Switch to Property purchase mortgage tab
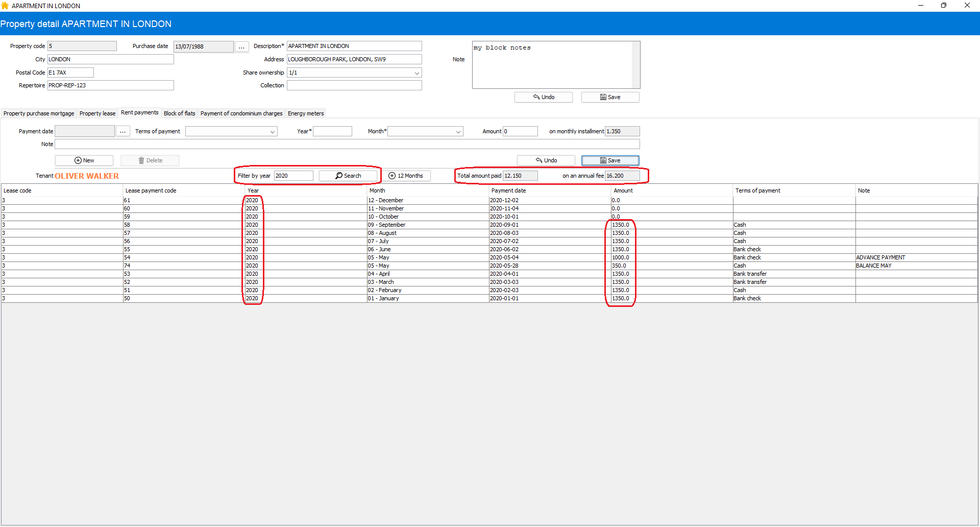The width and height of the screenshot is (980, 527). pyautogui.click(x=39, y=113)
